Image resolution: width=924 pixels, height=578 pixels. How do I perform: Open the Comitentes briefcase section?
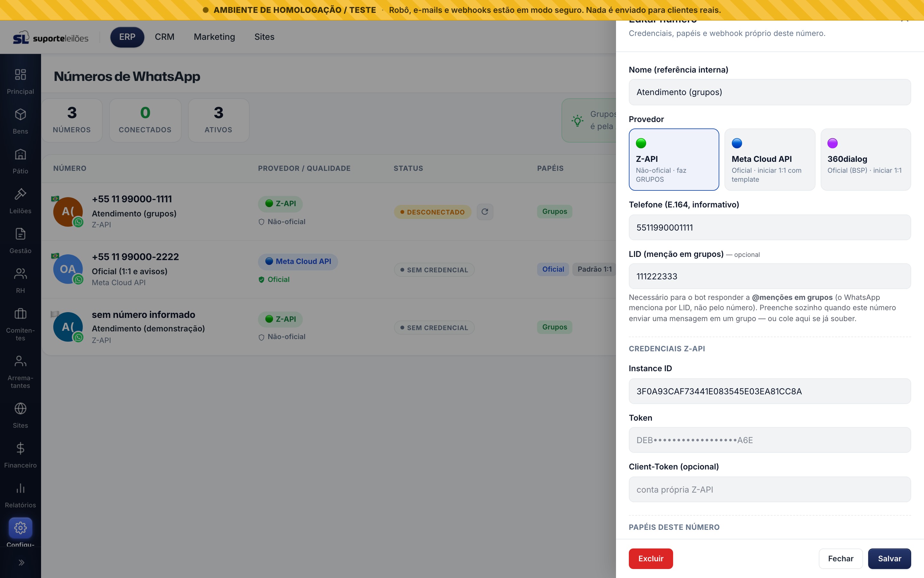coord(20,325)
